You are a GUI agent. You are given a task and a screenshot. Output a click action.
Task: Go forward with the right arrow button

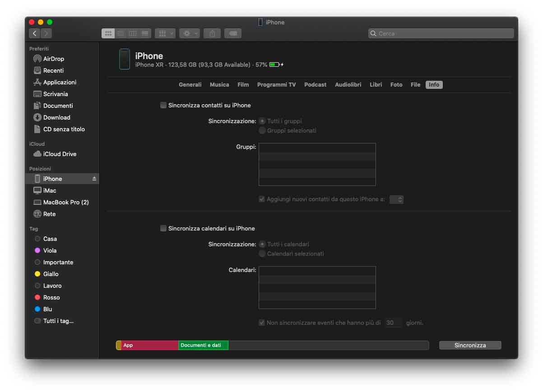pos(46,33)
